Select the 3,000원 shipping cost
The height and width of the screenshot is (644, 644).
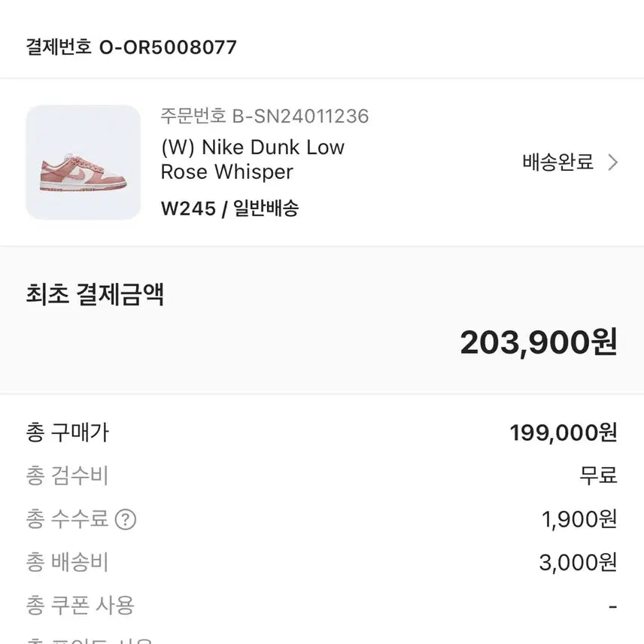coord(578,562)
